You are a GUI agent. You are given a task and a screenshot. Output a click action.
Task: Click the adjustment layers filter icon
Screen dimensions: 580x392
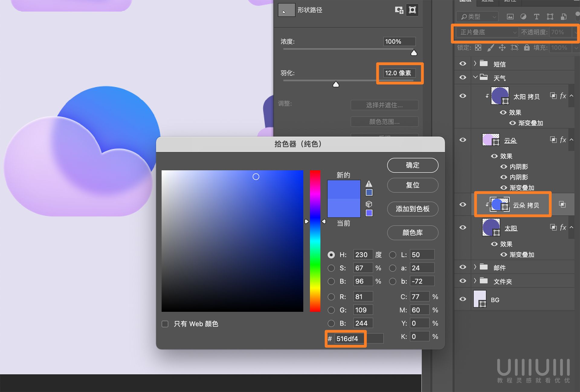(x=524, y=17)
